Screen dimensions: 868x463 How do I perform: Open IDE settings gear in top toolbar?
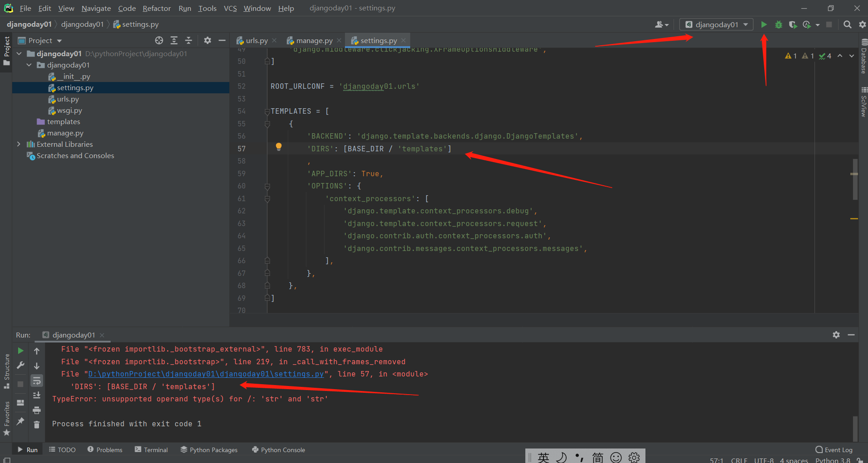[862, 24]
